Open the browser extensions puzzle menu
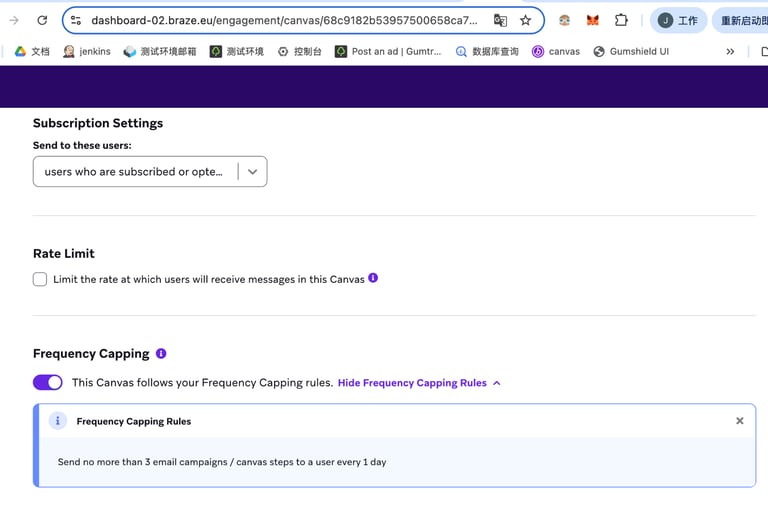Viewport: 768px width, 514px height. [x=621, y=20]
